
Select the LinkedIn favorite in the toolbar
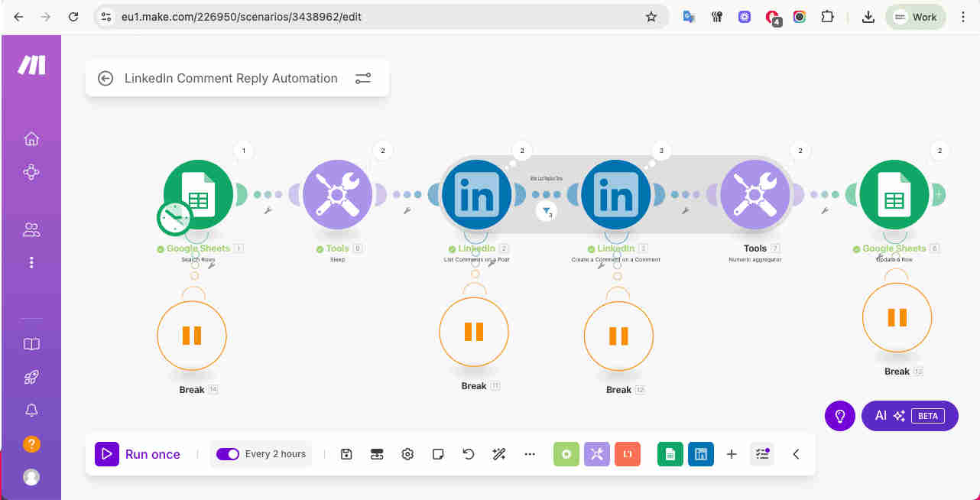(701, 454)
